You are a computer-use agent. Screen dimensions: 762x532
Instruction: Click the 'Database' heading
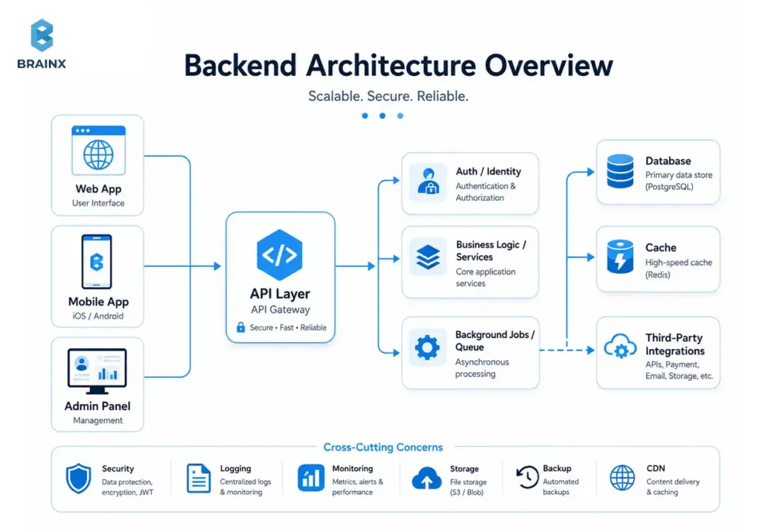pyautogui.click(x=668, y=161)
